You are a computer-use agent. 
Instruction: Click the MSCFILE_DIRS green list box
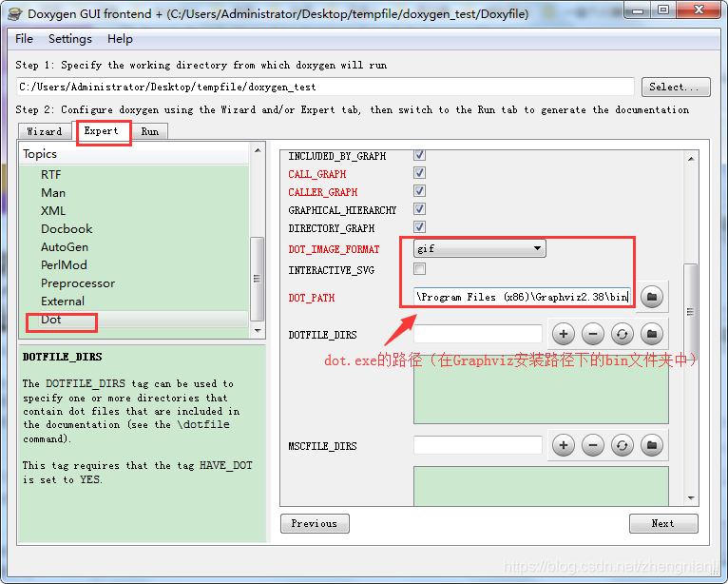(541, 486)
